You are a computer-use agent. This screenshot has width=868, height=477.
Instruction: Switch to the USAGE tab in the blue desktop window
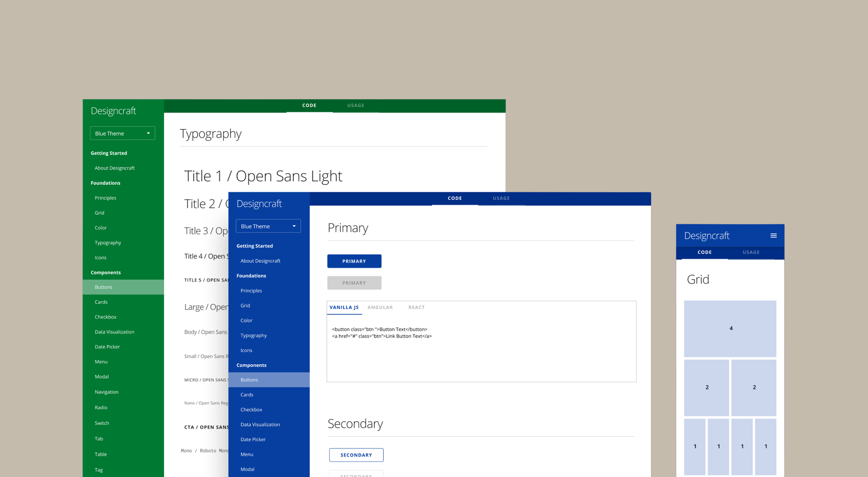point(501,198)
